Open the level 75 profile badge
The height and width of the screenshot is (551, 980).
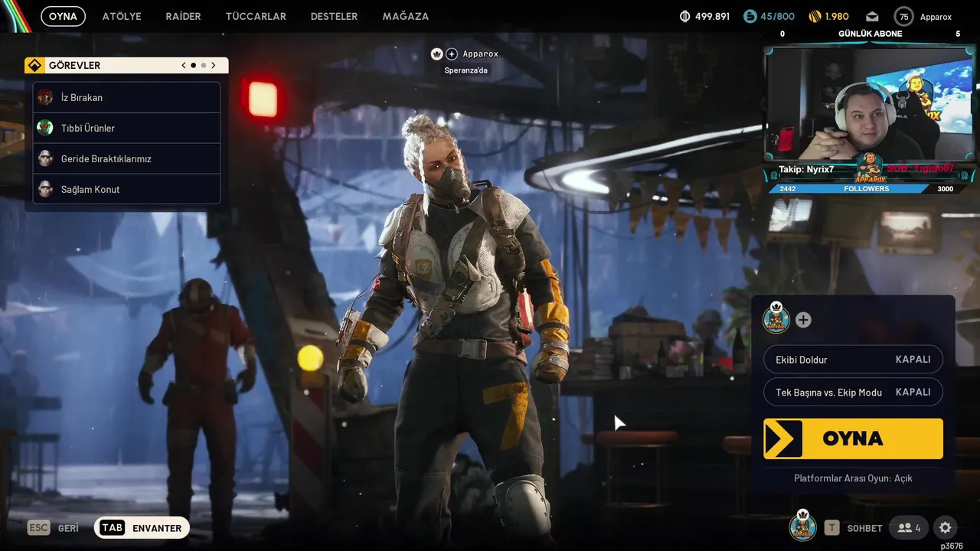click(x=904, y=16)
